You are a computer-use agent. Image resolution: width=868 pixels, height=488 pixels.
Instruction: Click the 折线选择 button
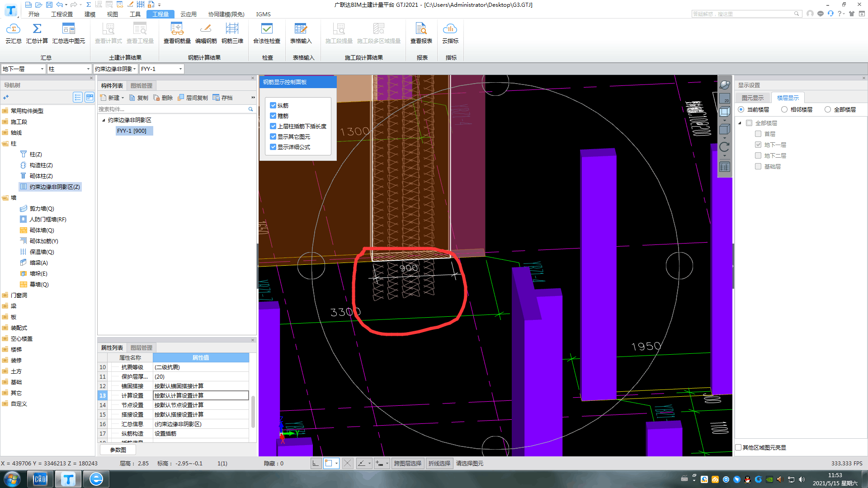tap(439, 463)
